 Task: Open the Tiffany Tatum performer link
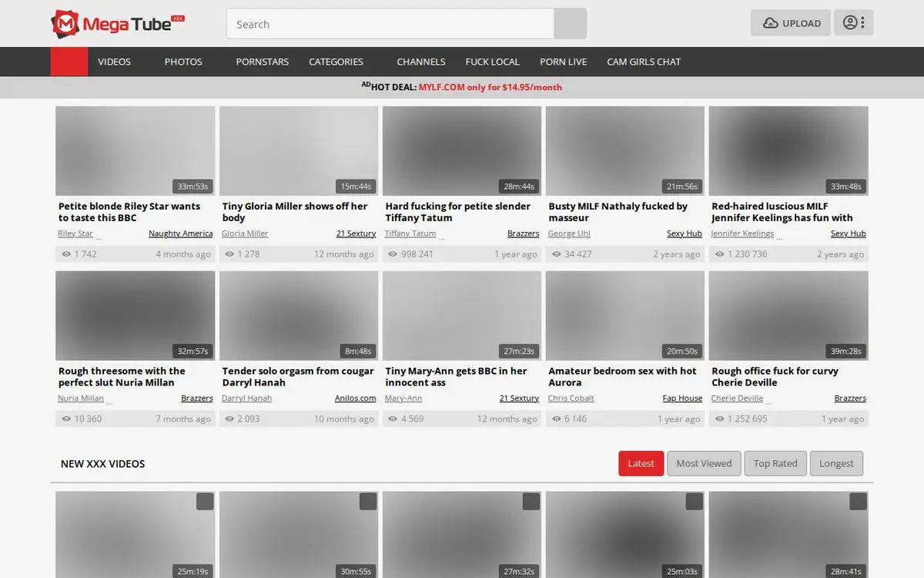click(x=410, y=234)
